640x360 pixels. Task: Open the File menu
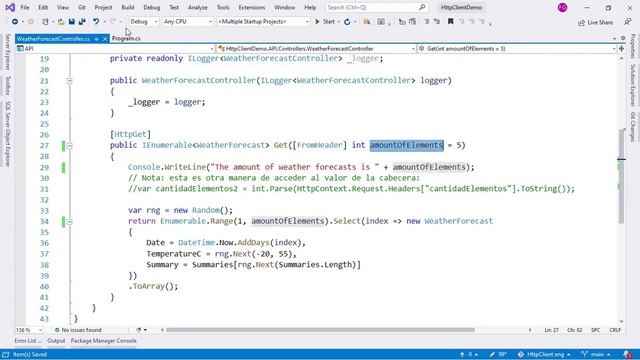(x=25, y=7)
